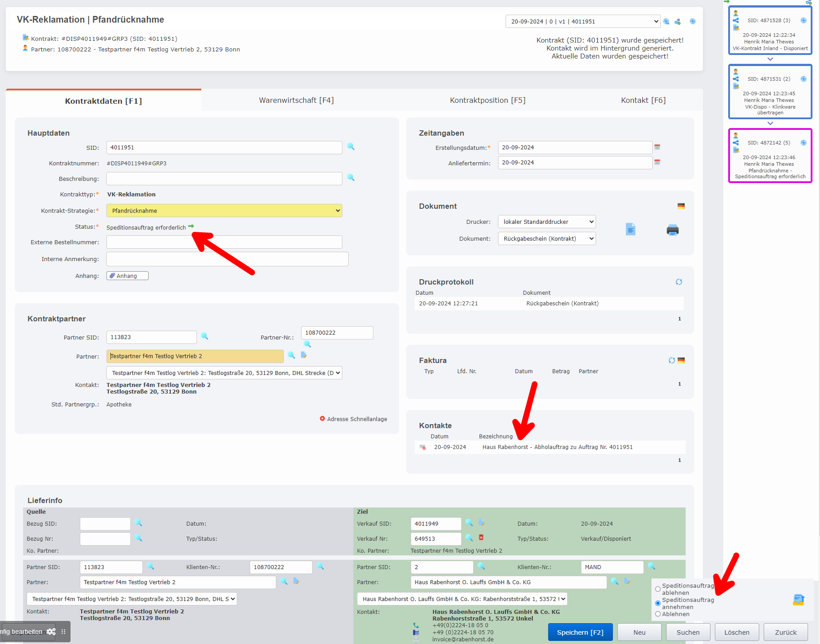Click the Adresse Schnellanlage link
Viewport: 820px width, 644px height.
click(357, 419)
